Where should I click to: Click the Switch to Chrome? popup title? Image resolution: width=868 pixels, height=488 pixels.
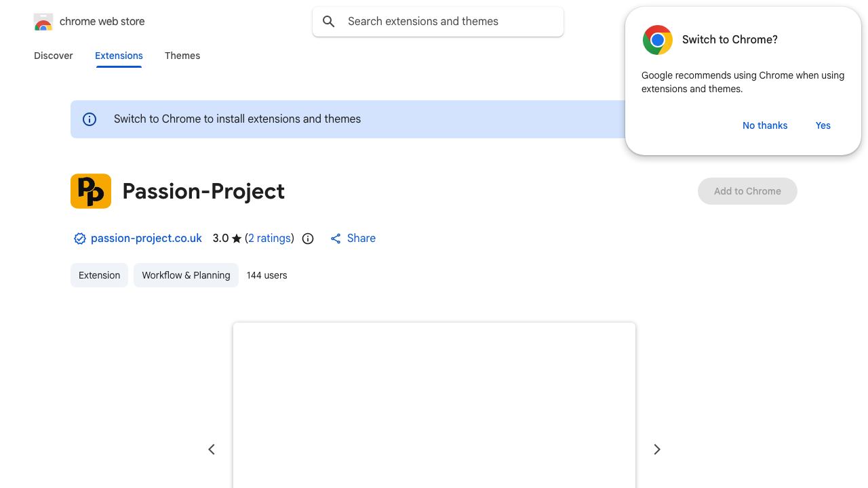pos(730,40)
